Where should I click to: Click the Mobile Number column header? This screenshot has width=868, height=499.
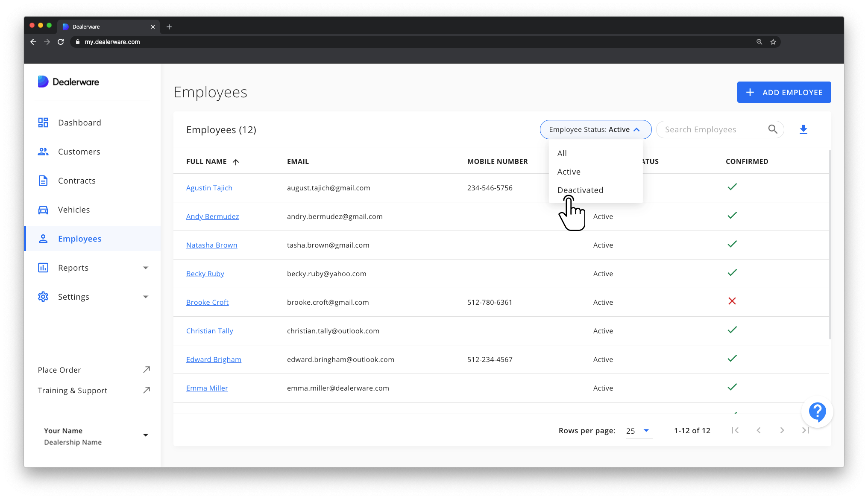[498, 161]
